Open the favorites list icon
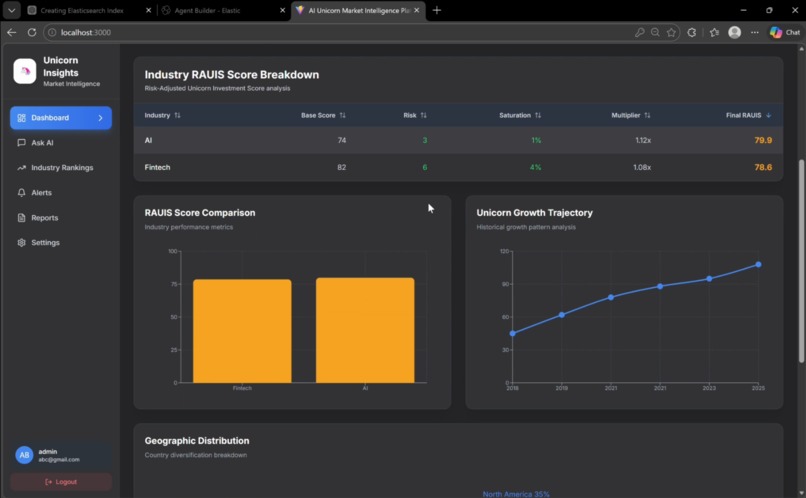The width and height of the screenshot is (806, 498). [715, 32]
